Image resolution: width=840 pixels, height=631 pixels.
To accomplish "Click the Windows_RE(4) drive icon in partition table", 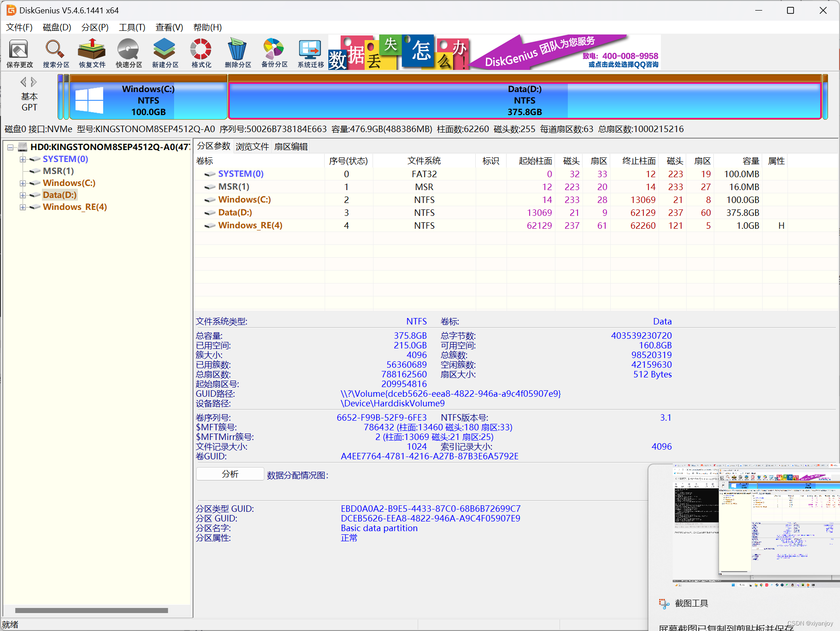I will pyautogui.click(x=210, y=226).
